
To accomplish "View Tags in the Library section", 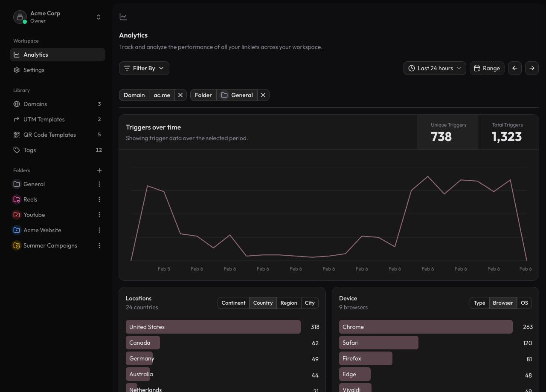I will click(30, 150).
